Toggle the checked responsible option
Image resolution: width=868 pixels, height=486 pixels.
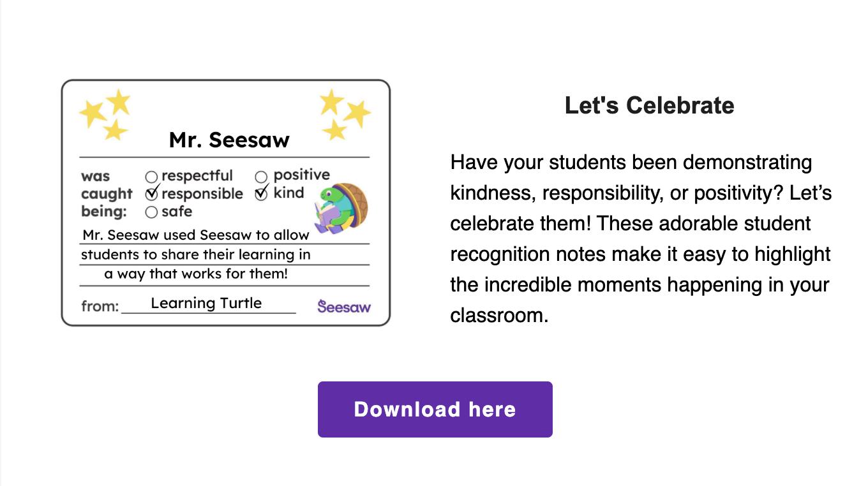[152, 193]
